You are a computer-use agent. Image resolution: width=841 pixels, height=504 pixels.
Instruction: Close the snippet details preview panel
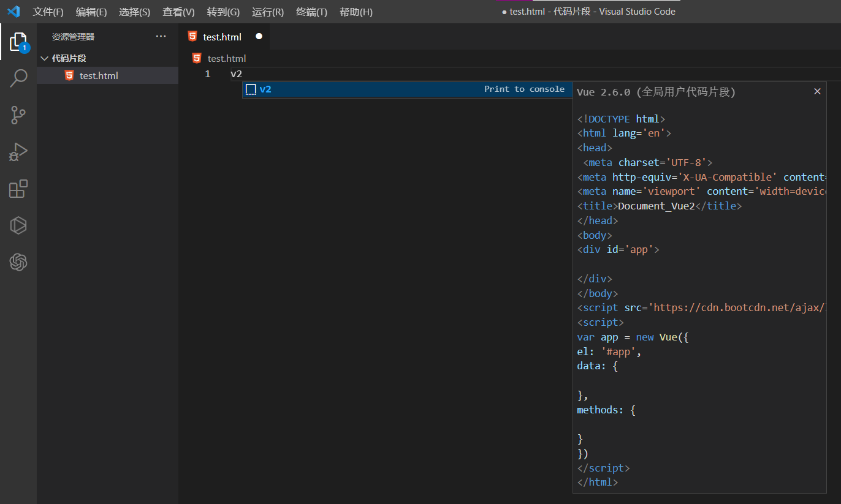pyautogui.click(x=817, y=91)
